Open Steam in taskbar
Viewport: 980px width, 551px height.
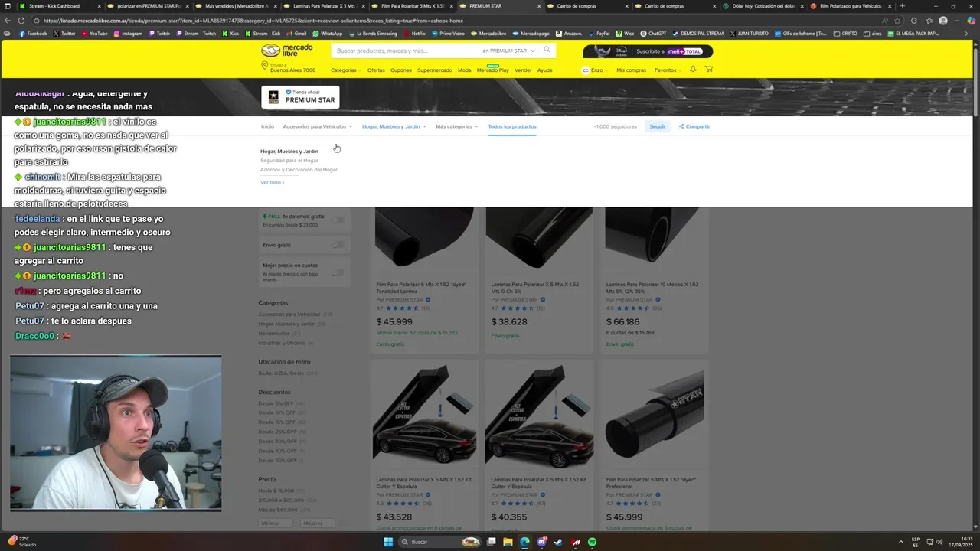tap(558, 542)
